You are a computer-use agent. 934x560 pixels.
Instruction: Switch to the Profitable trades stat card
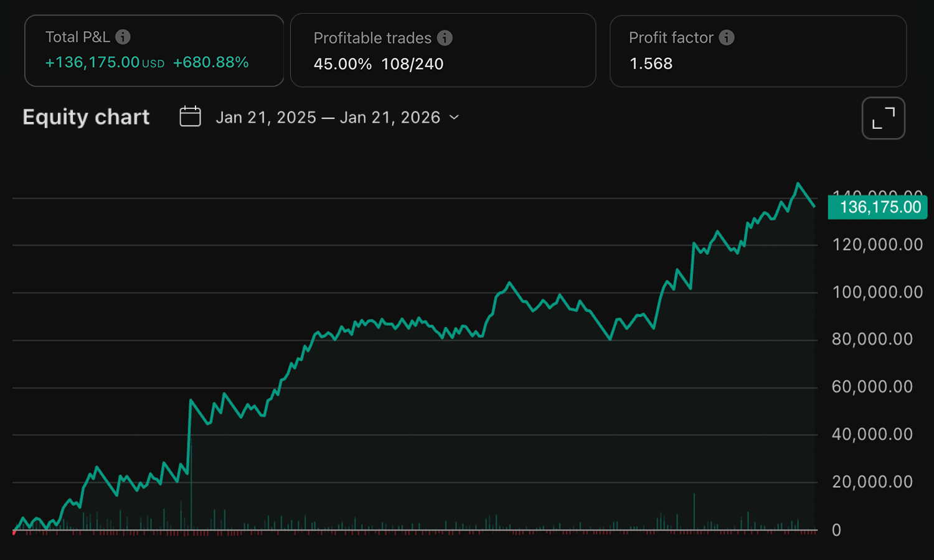[x=443, y=50]
